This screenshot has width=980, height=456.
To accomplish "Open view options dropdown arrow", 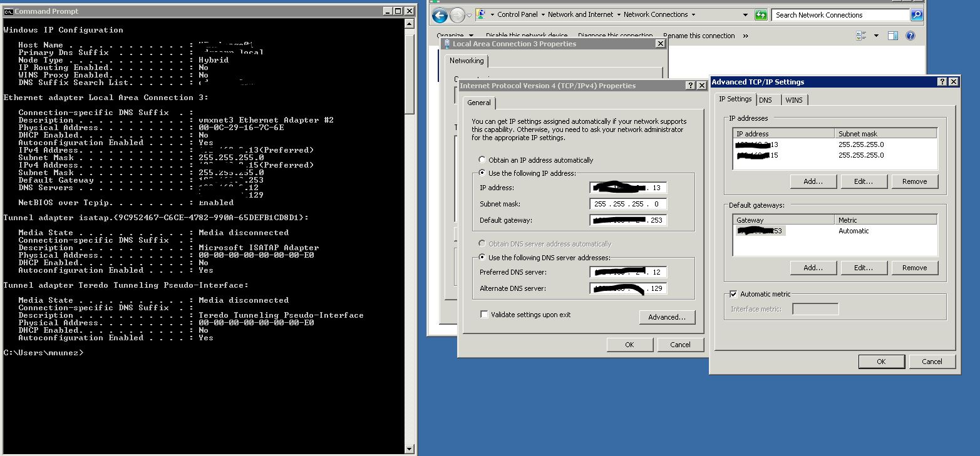I will point(876,36).
